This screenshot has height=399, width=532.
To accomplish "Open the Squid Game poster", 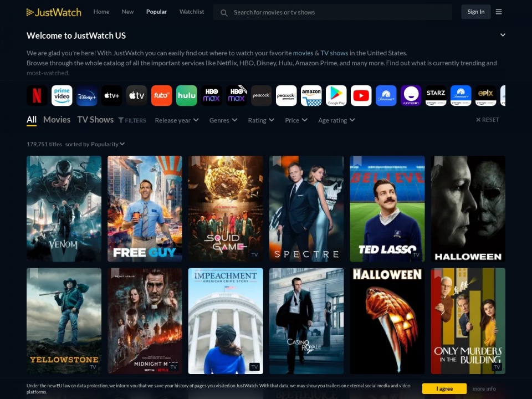I will click(226, 209).
